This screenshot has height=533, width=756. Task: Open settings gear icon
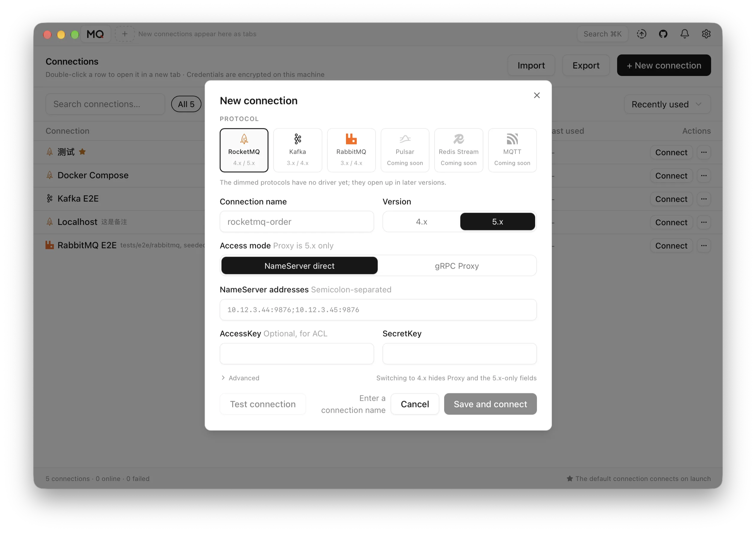click(706, 34)
